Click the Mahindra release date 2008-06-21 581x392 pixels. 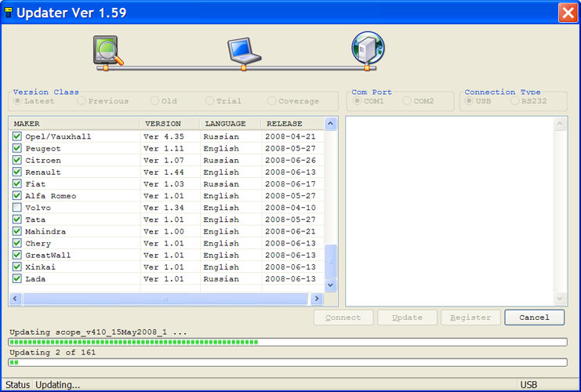tap(290, 231)
